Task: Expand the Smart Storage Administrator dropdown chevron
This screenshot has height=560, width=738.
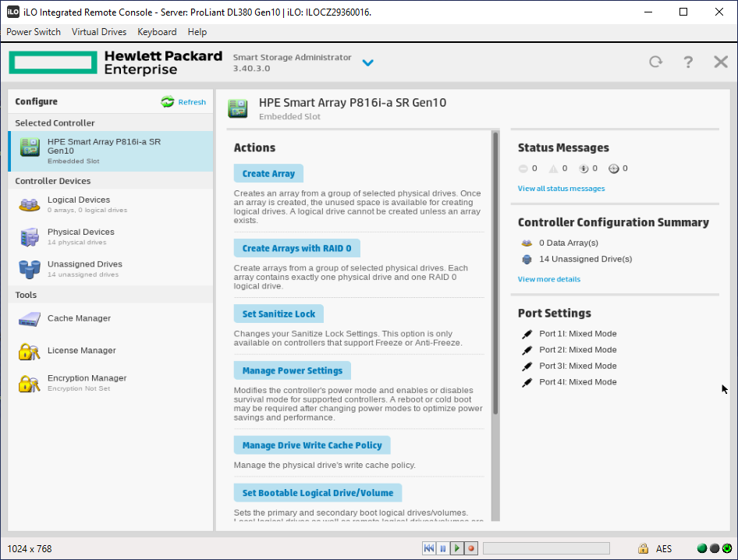Action: click(x=367, y=62)
